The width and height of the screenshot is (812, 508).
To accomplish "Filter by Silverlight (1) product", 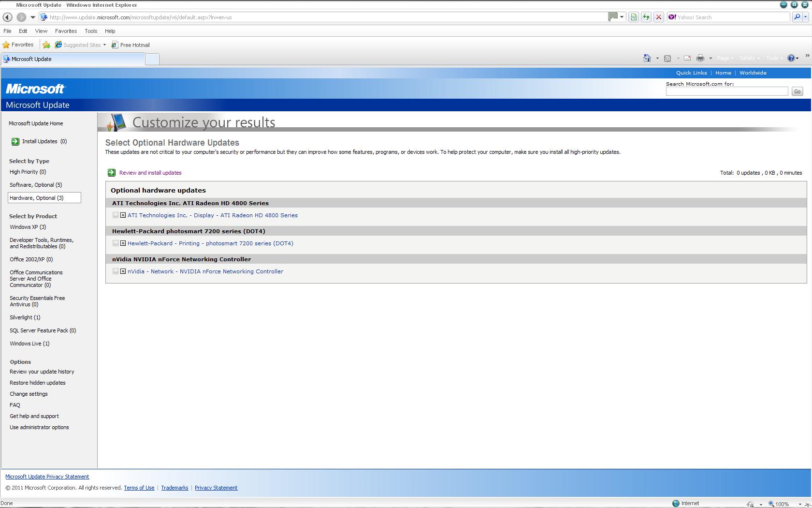I will click(25, 318).
